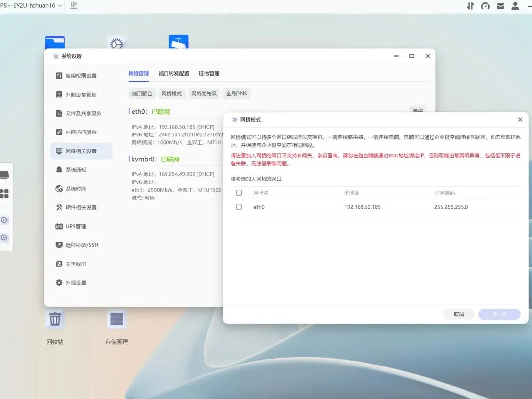Open 关于我们 page

[x=81, y=264]
